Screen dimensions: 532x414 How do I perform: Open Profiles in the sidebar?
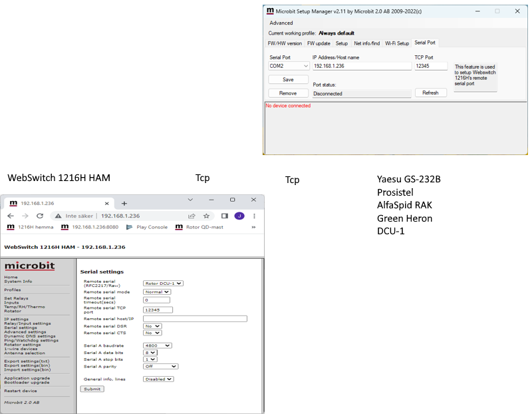pos(13,290)
